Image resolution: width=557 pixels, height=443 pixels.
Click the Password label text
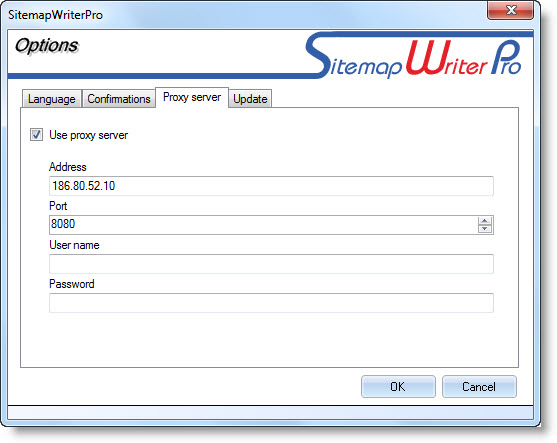(x=72, y=284)
